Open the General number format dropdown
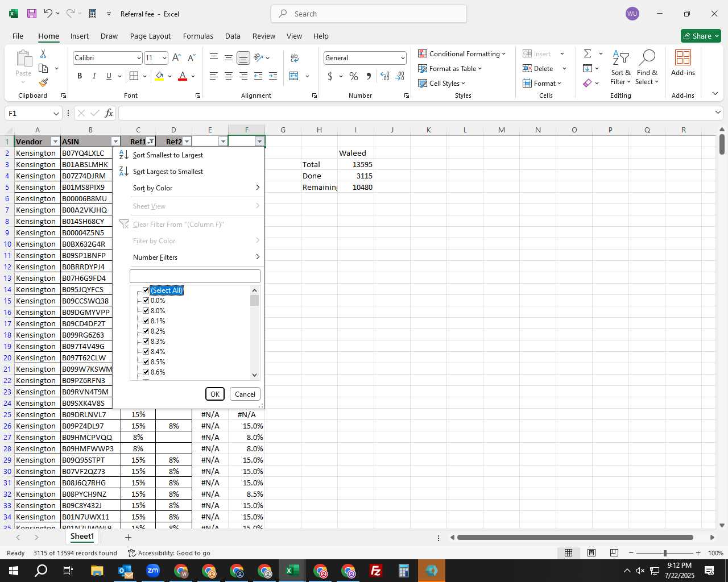 coord(403,58)
